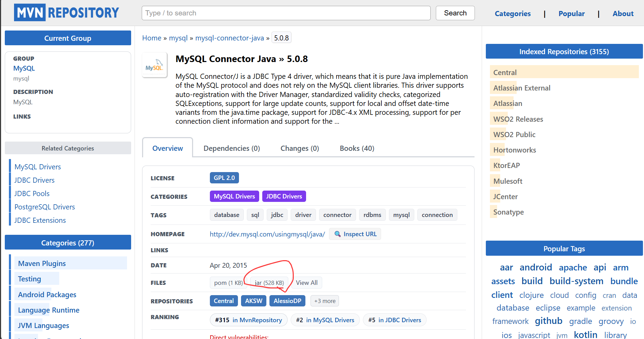
Task: Focus the search input field
Action: pyautogui.click(x=286, y=13)
